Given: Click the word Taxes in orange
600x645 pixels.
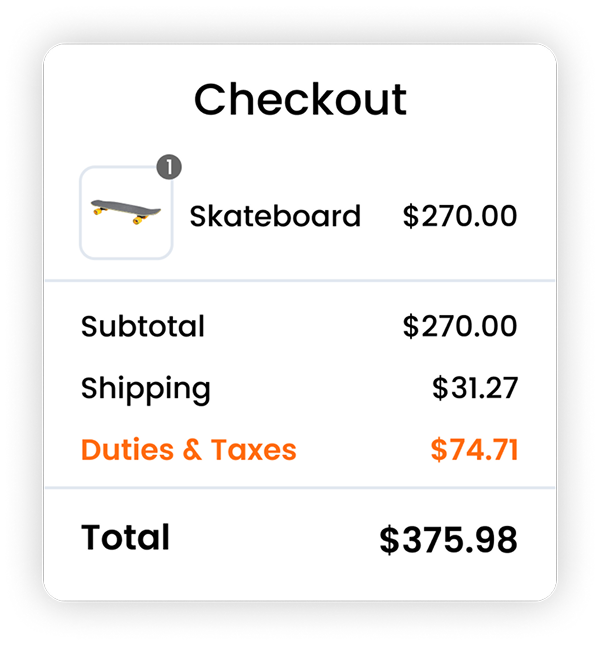Looking at the screenshot, I should [253, 449].
